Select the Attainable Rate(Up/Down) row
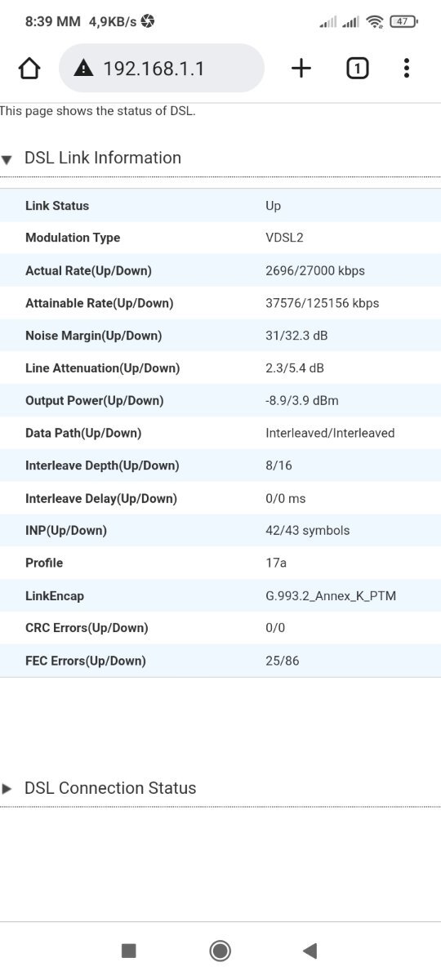The height and width of the screenshot is (980, 441). pyautogui.click(x=220, y=303)
